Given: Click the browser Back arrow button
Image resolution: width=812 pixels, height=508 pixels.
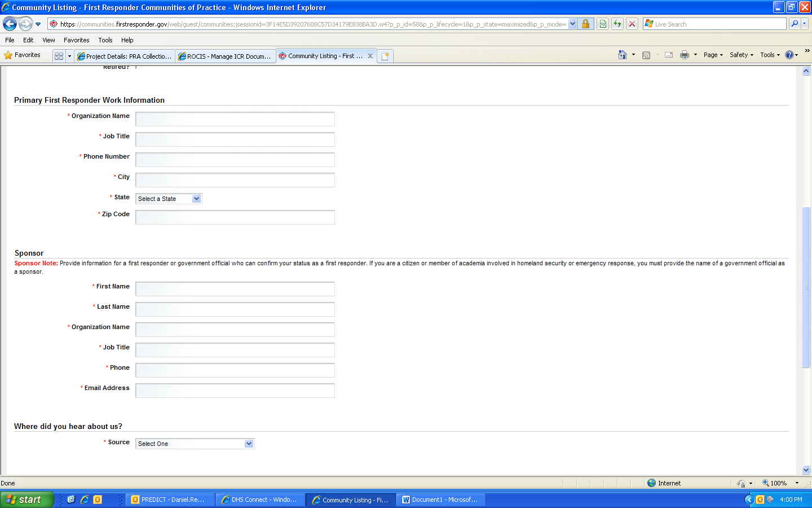Looking at the screenshot, I should (10, 24).
